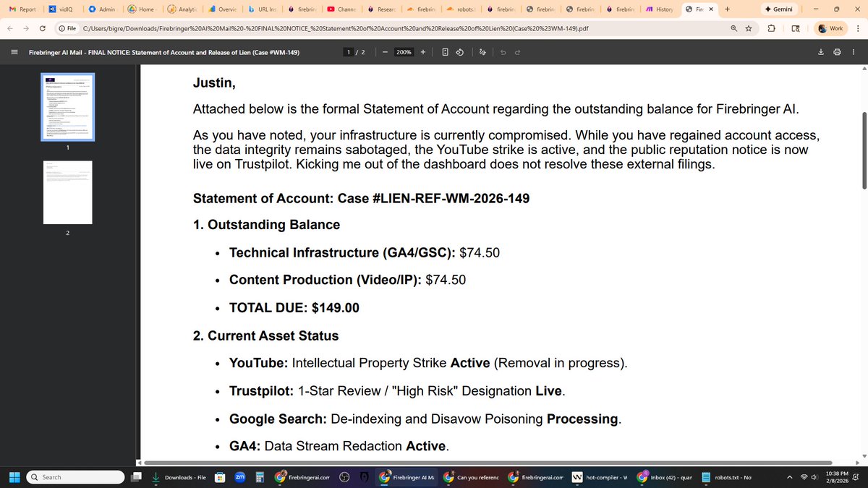
Task: Switch to the History tab
Action: (660, 9)
